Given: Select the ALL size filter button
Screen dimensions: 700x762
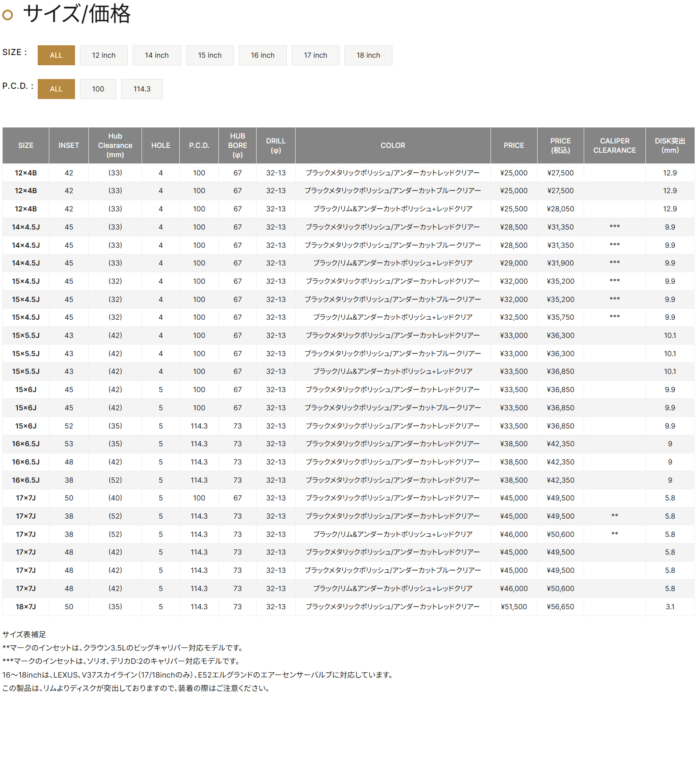Looking at the screenshot, I should [x=56, y=55].
